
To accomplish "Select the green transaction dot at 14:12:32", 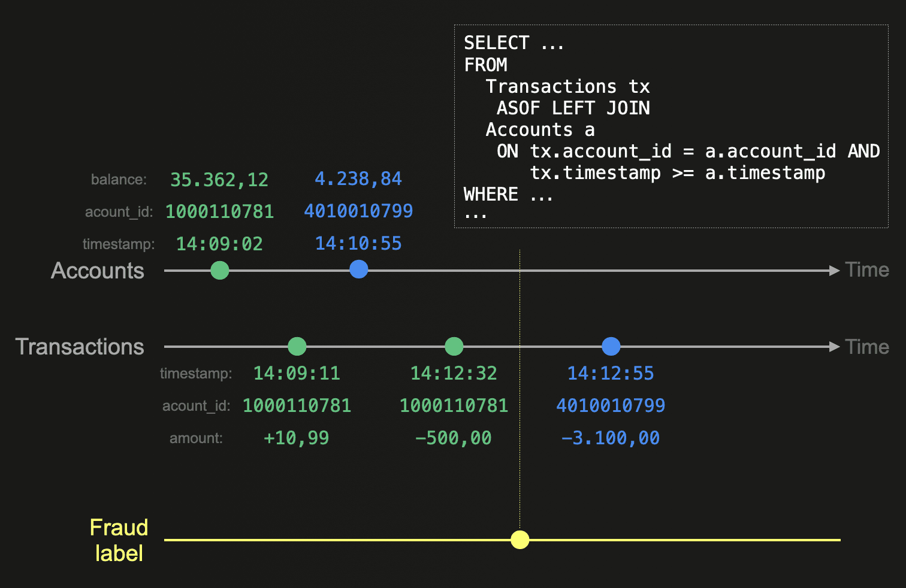I will point(454,346).
